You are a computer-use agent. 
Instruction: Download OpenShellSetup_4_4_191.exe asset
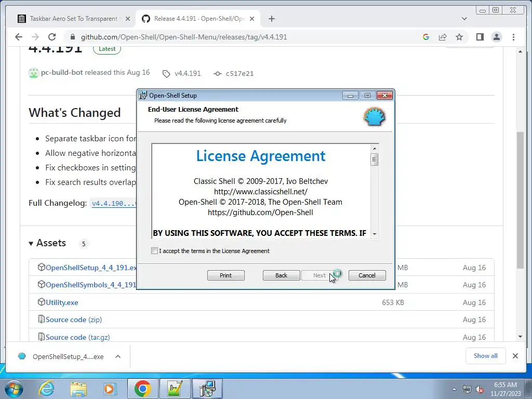click(91, 268)
